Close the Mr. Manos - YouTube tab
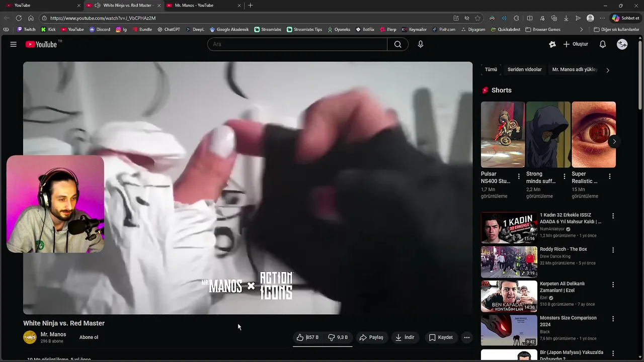Viewport: 644px width, 362px height. pos(238,6)
